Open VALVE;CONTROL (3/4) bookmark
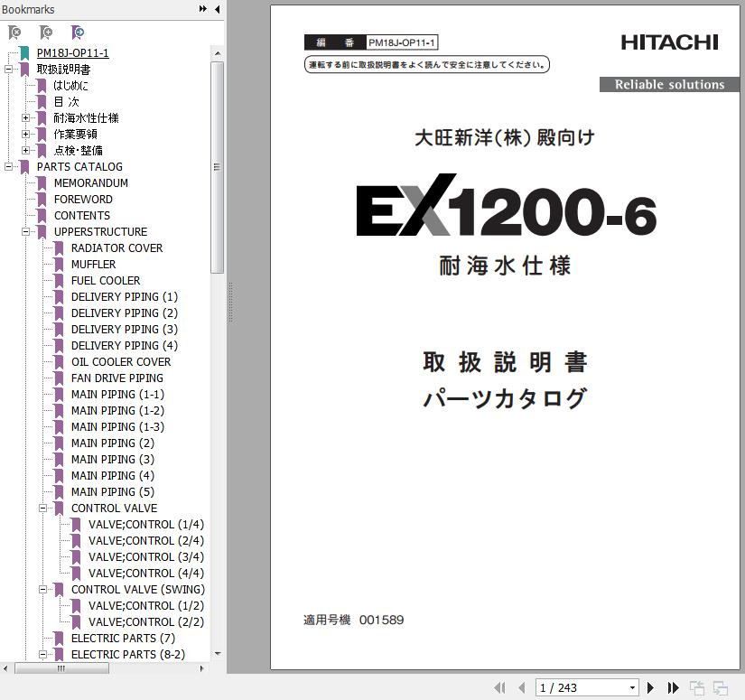Image resolution: width=745 pixels, height=700 pixels. tap(146, 557)
